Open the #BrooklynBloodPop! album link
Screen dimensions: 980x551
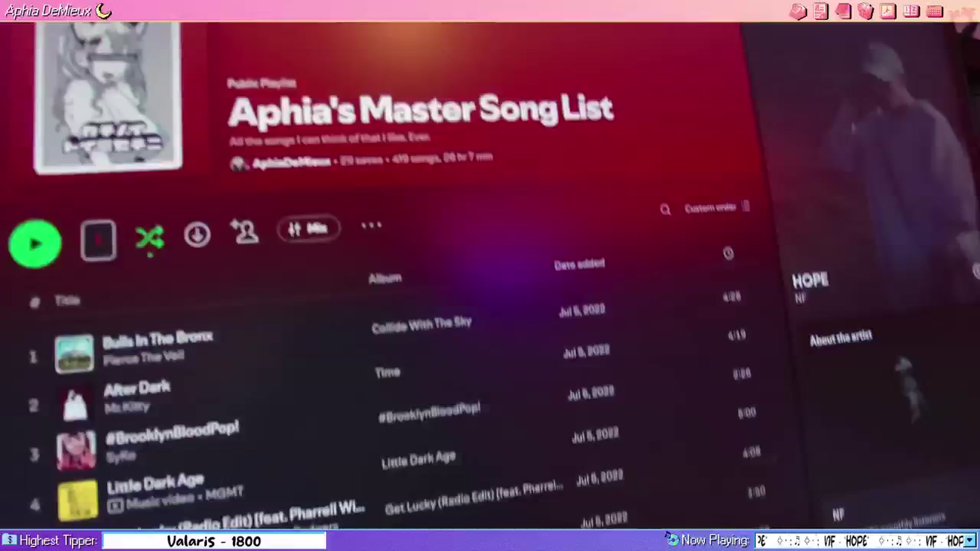coord(429,412)
